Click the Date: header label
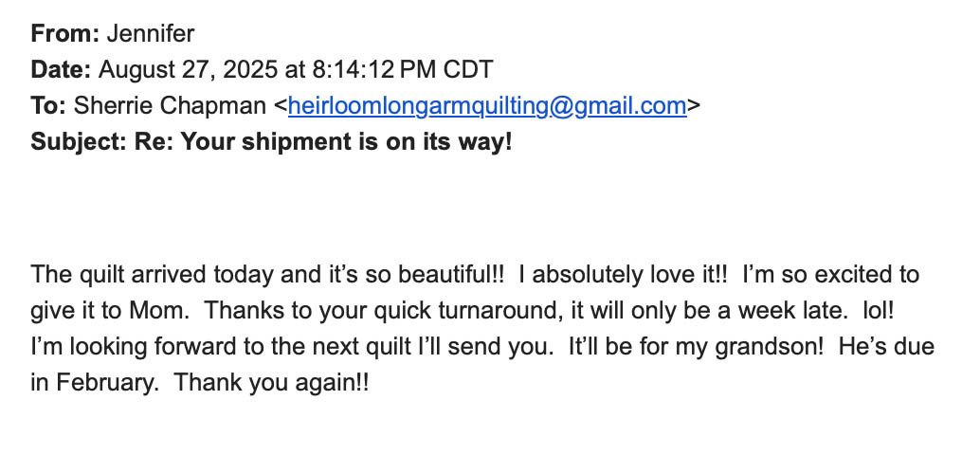 [62, 69]
